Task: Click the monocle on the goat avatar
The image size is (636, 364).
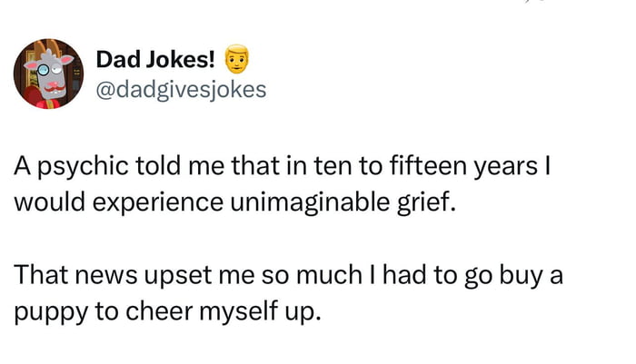Action: [x=43, y=70]
